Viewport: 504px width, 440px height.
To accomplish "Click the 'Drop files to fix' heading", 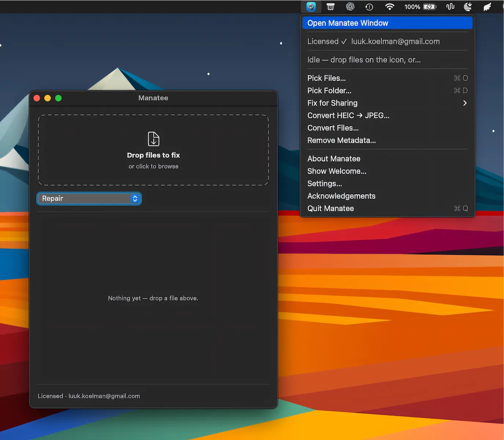I will tap(154, 155).
